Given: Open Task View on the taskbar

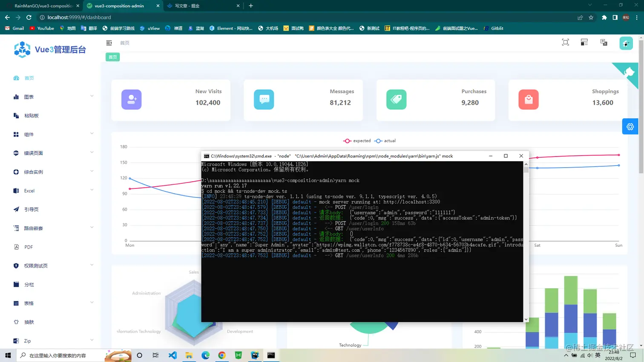Looking at the screenshot, I should [155, 355].
